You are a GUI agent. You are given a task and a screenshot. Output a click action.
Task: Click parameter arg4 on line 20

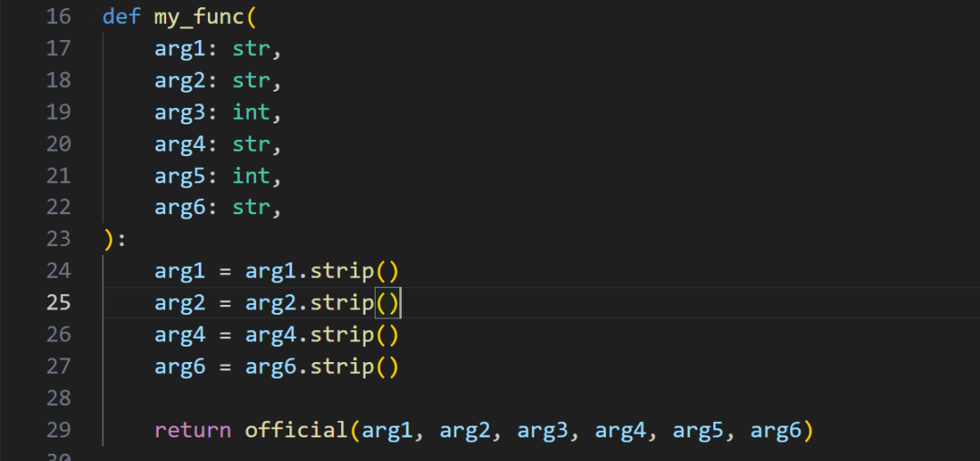coord(180,144)
